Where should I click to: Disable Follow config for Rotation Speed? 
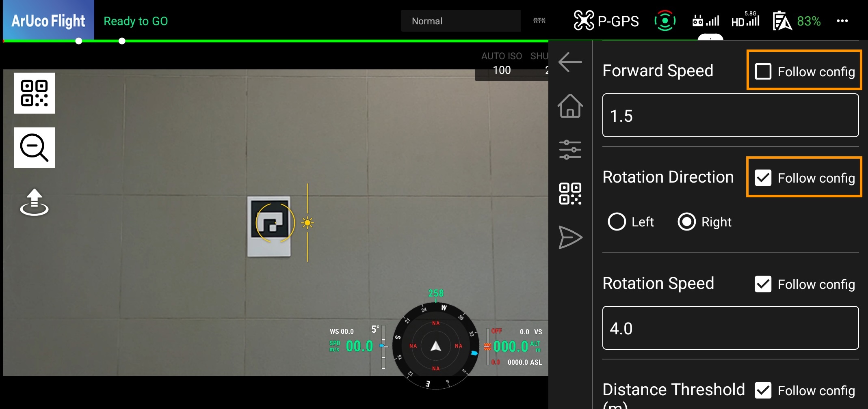point(763,284)
